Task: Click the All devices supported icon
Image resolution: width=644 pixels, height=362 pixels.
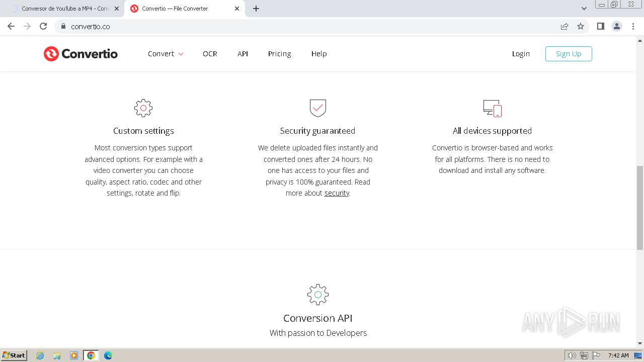Action: 493,108
